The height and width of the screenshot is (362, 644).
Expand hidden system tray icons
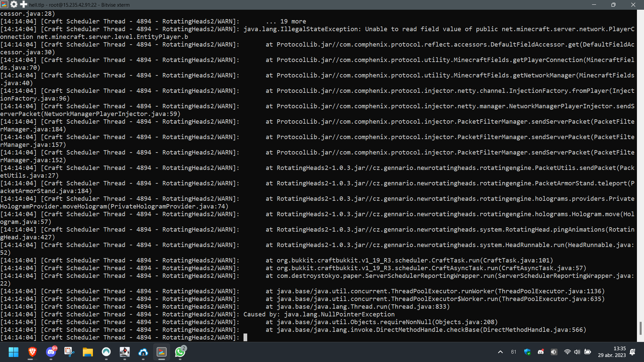click(x=500, y=352)
